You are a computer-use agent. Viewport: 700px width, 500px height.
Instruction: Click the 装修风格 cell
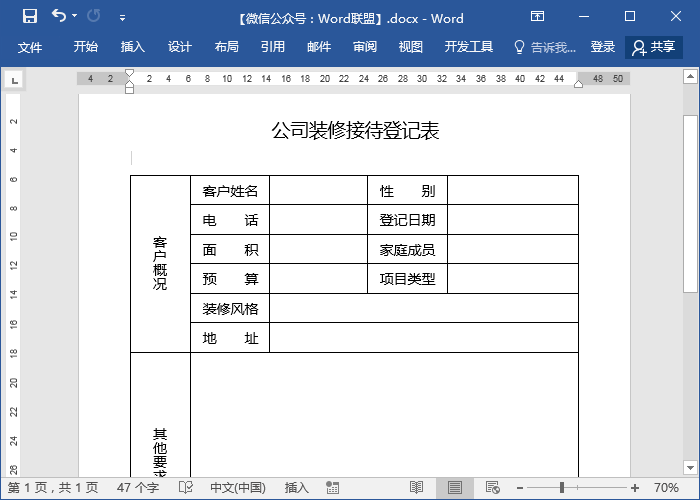pos(230,308)
